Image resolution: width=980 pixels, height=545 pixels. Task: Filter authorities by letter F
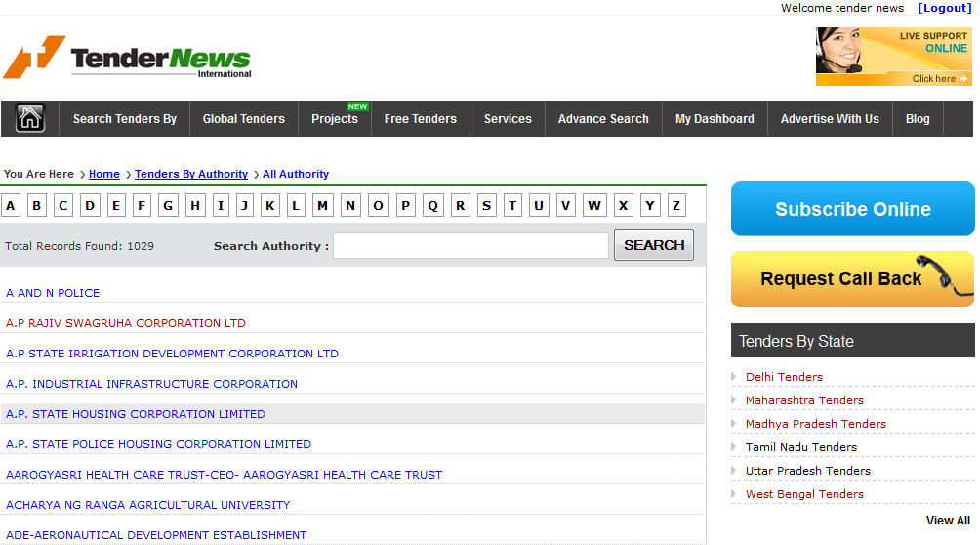[142, 205]
